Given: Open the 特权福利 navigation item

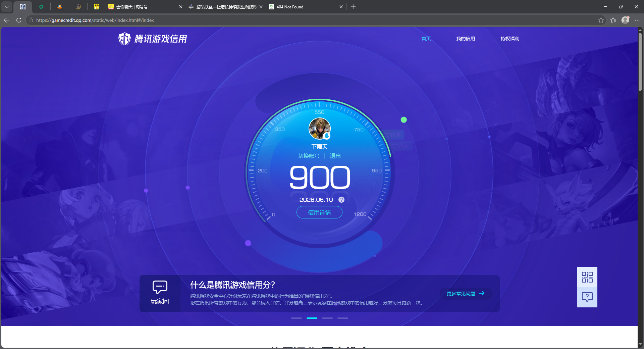Looking at the screenshot, I should pos(510,39).
